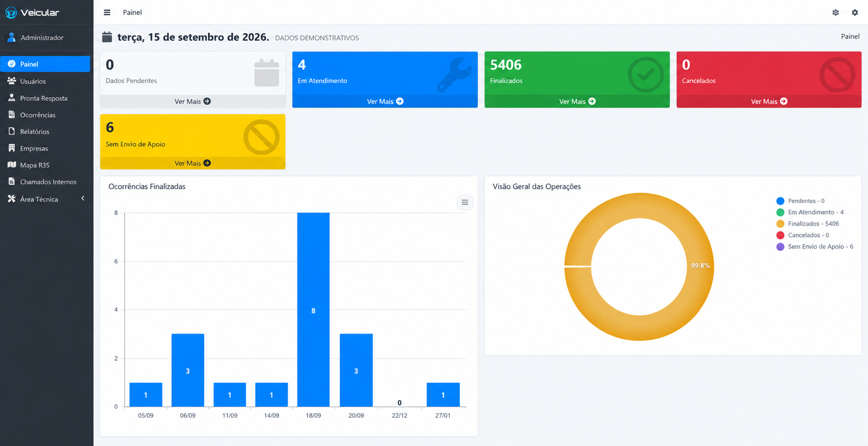Click the 99.8% donut chart segment
The width and height of the screenshot is (868, 446).
(x=700, y=266)
